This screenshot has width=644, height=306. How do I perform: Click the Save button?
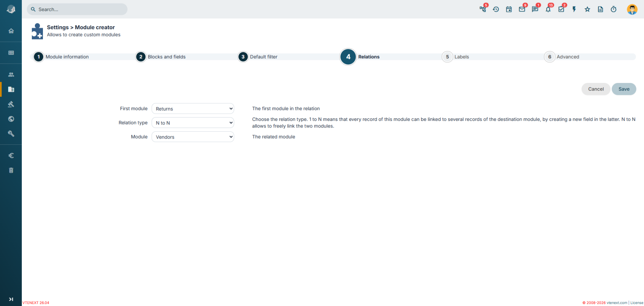tap(624, 89)
